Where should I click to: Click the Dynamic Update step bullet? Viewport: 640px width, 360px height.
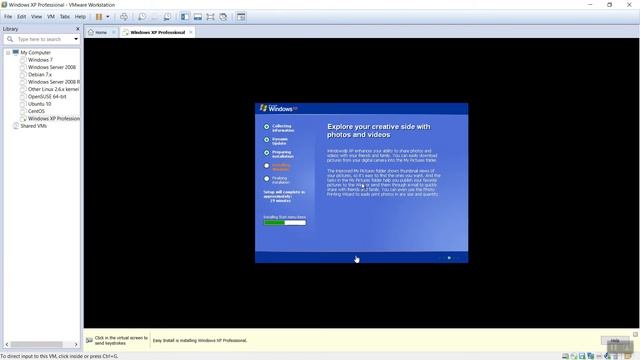coord(267,140)
